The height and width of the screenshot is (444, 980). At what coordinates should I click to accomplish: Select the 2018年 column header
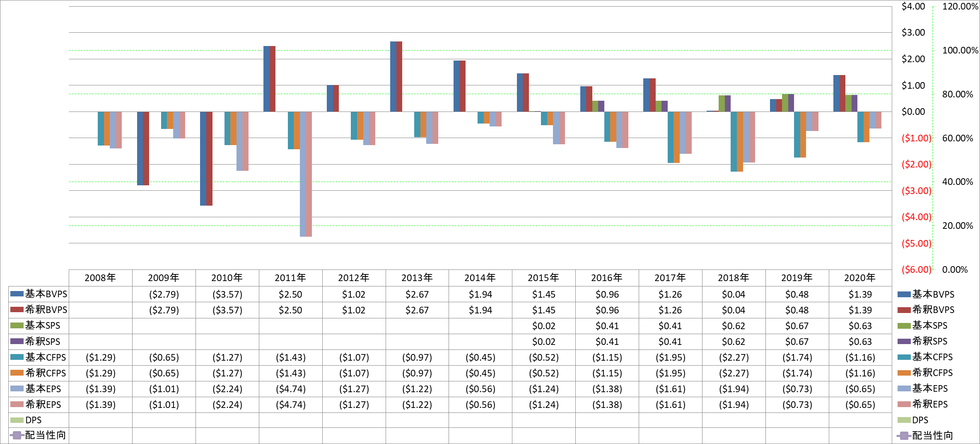click(734, 278)
